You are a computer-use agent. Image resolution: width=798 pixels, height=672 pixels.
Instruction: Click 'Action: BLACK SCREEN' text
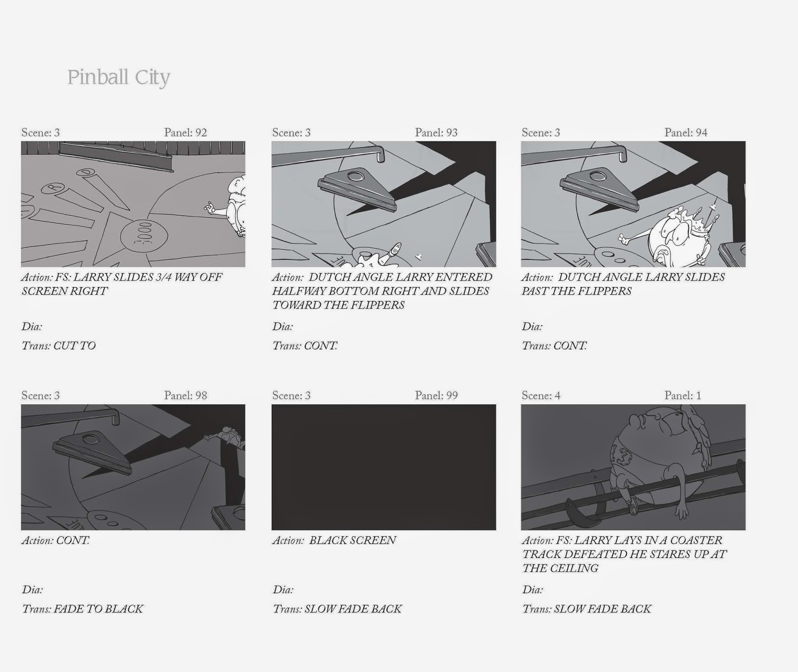[x=334, y=540]
